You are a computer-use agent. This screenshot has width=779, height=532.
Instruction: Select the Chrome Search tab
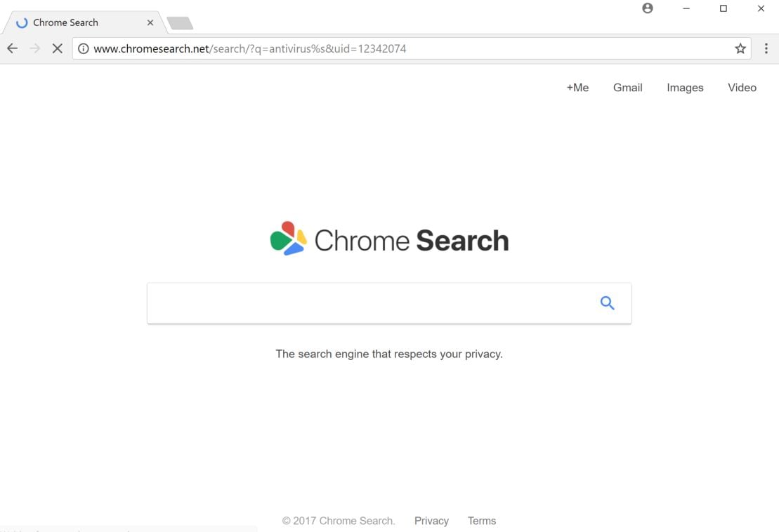[x=77, y=22]
